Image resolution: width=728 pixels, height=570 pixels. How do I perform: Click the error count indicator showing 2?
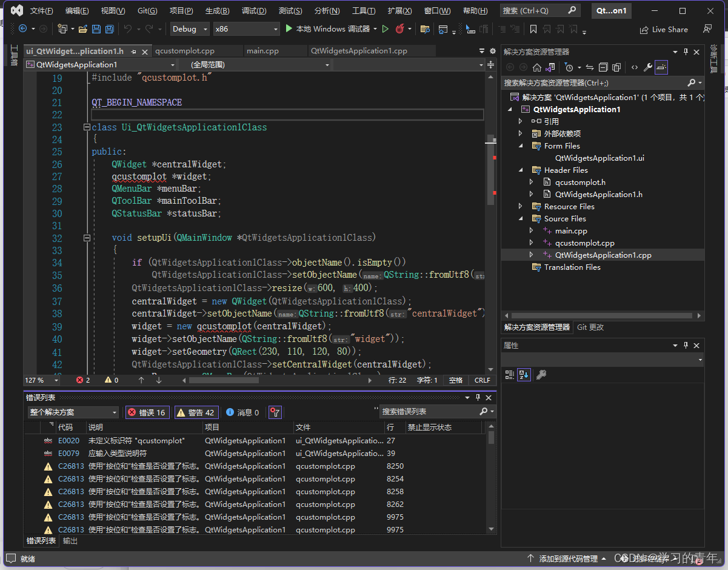(83, 380)
